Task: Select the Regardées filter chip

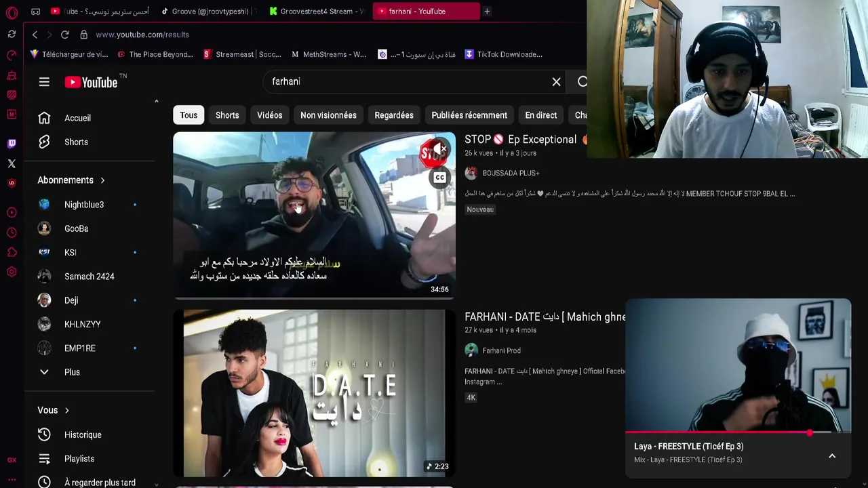Action: click(394, 115)
